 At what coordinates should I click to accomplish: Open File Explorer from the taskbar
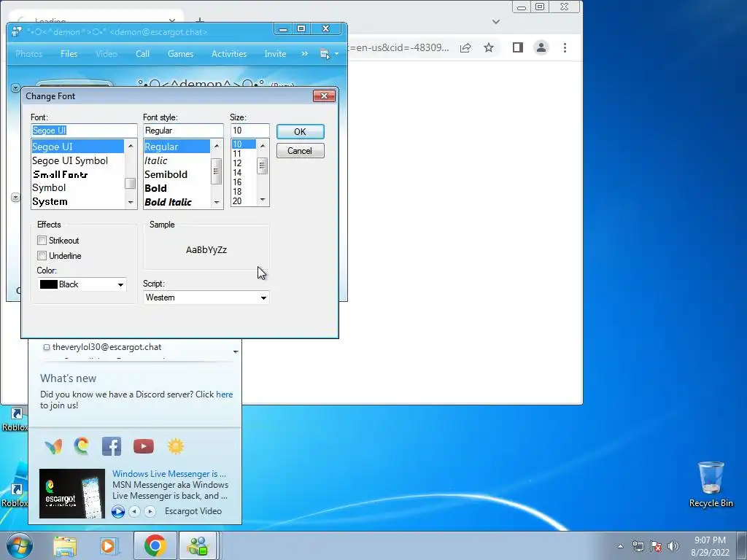pyautogui.click(x=65, y=546)
